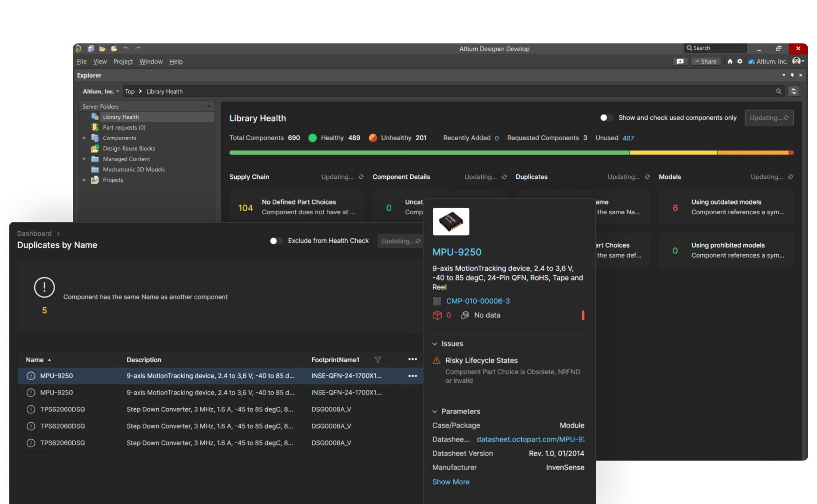Toggle Show and check used components only
Screen dimensions: 817x504
point(606,118)
